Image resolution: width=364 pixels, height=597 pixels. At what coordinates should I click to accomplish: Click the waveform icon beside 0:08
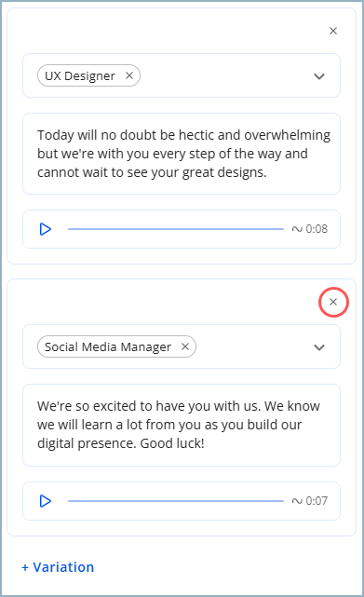(297, 229)
